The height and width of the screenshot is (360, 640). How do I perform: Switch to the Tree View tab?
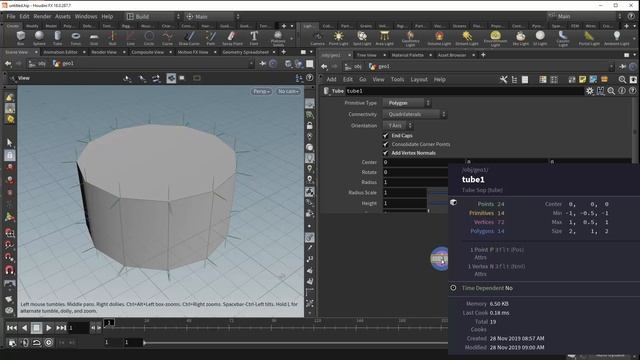[367, 55]
